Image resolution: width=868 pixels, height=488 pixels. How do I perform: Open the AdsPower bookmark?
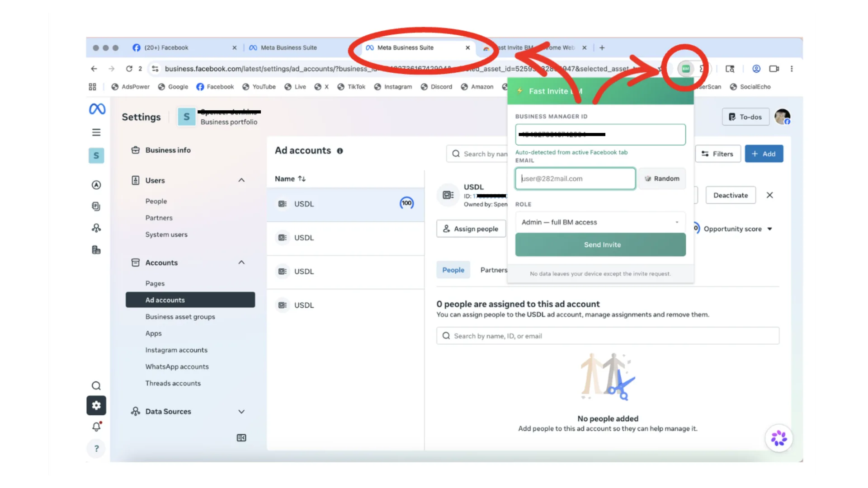[x=130, y=87]
